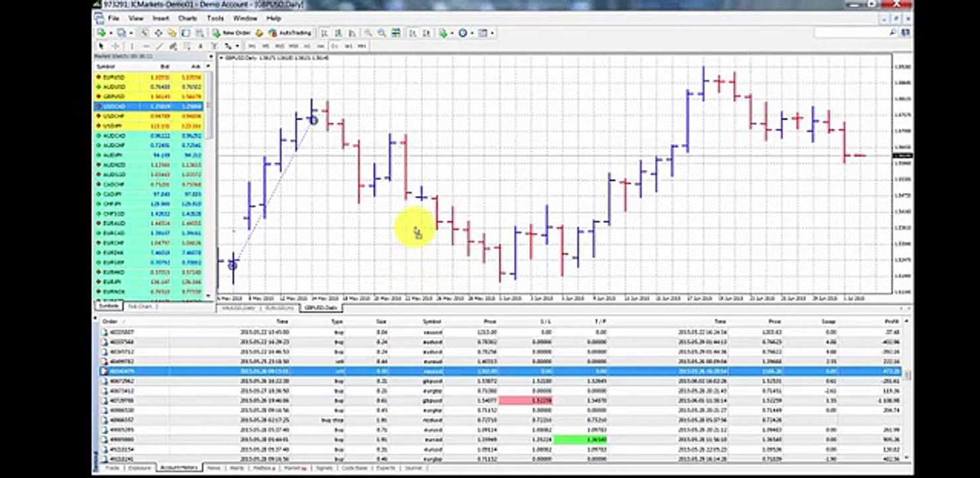Image resolution: width=980 pixels, height=478 pixels.
Task: Click the green T/P highlighted cell
Action: (580, 439)
